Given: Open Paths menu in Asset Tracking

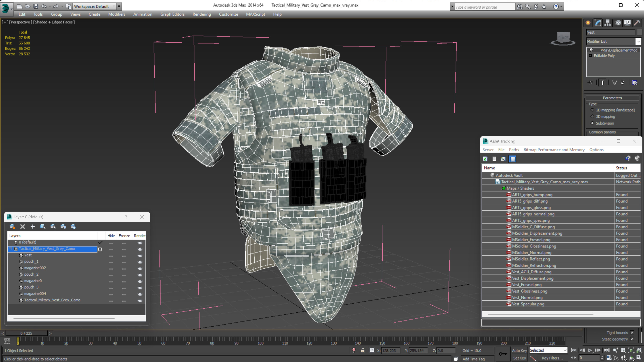Looking at the screenshot, I should click(514, 150).
